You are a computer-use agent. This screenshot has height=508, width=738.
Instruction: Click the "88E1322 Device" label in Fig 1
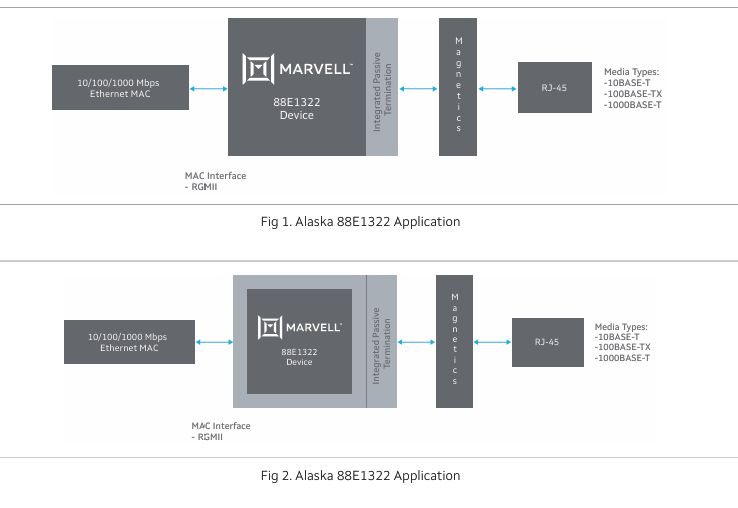296,109
